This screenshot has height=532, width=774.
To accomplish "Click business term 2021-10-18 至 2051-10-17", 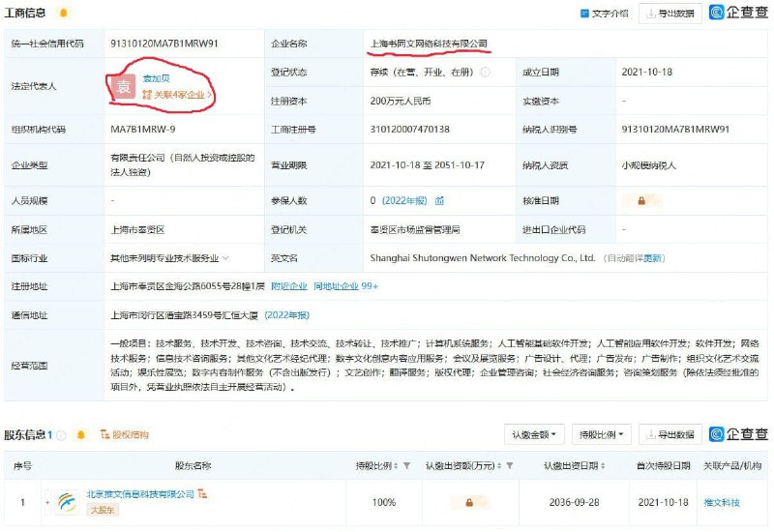I will point(427,165).
